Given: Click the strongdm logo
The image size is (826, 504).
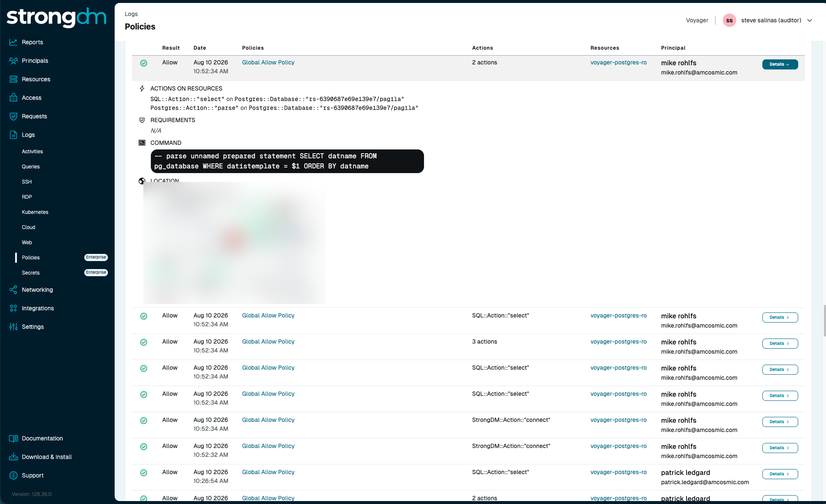Looking at the screenshot, I should click(56, 17).
